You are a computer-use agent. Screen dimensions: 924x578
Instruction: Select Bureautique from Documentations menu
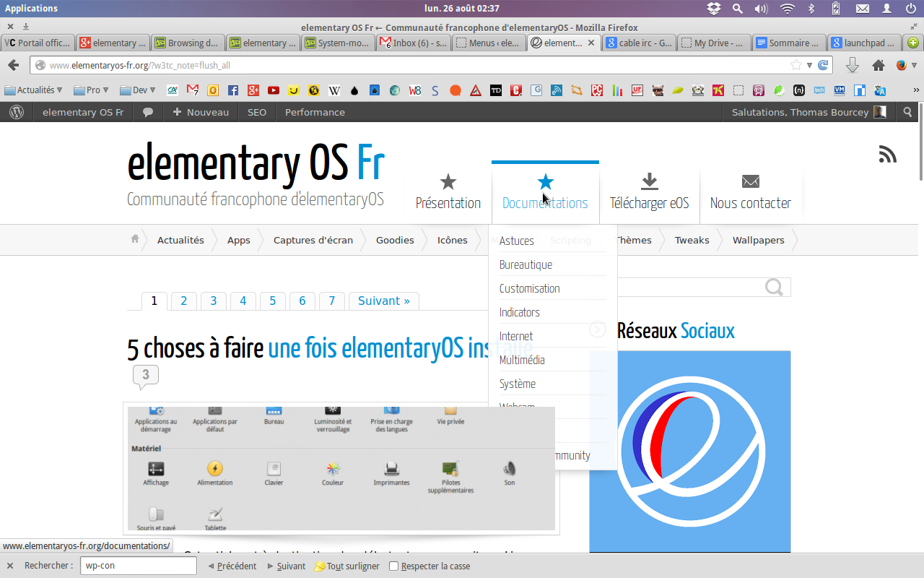tap(526, 264)
